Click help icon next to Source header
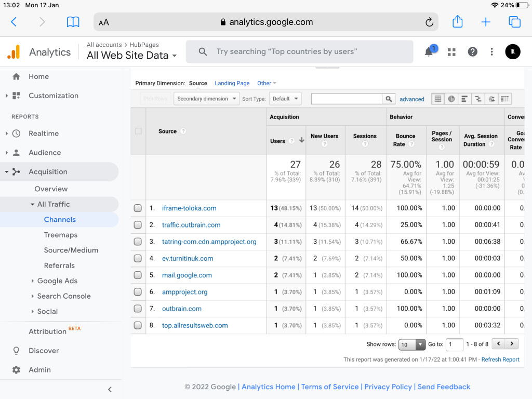 [x=183, y=131]
